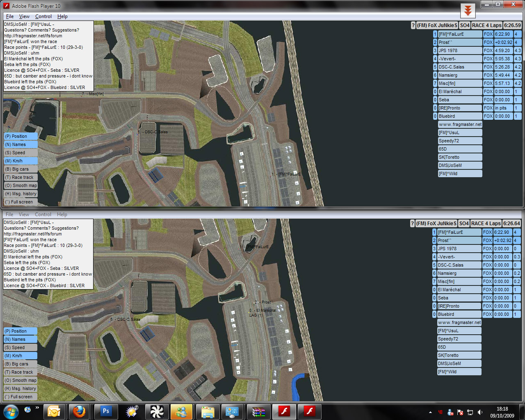Open View menu in top Flash window
Image resolution: width=525 pixels, height=420 pixels.
(24, 16)
